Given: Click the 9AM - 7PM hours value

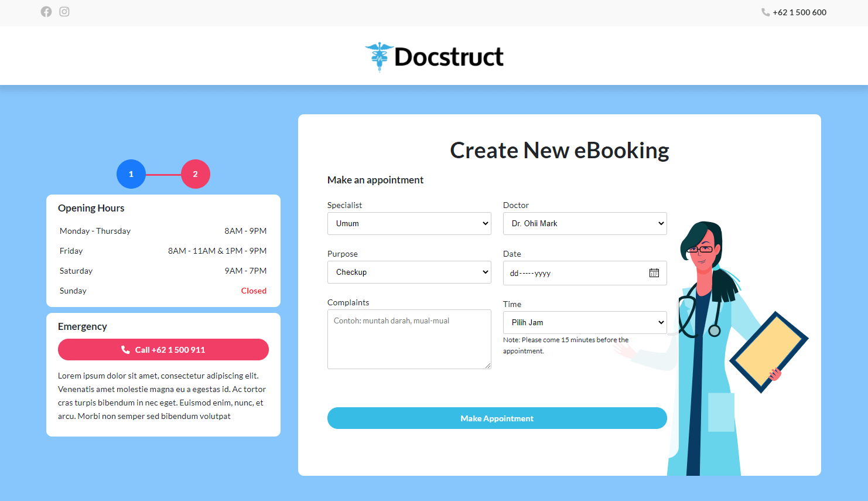Looking at the screenshot, I should (245, 271).
